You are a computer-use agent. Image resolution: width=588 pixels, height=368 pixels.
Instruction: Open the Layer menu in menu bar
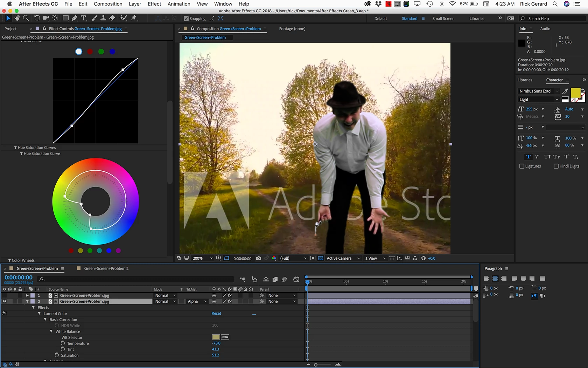135,4
